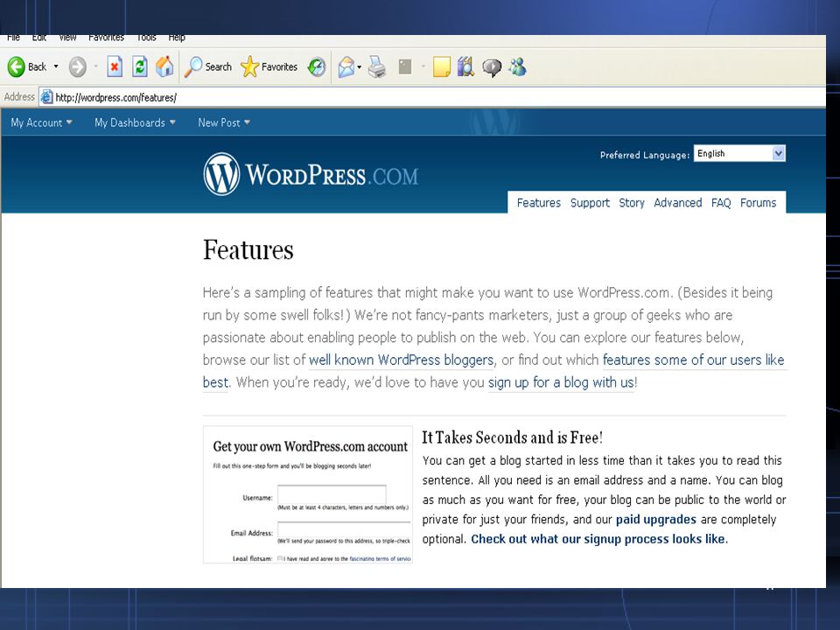
Task: Select the Advanced tab
Action: click(x=677, y=203)
